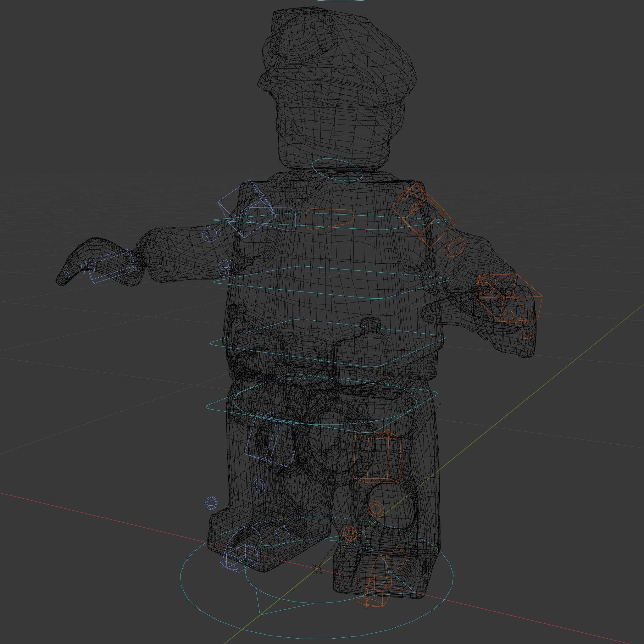Click the blue cube upper-arm control
Screen dimensions: 644x644
(x=247, y=208)
